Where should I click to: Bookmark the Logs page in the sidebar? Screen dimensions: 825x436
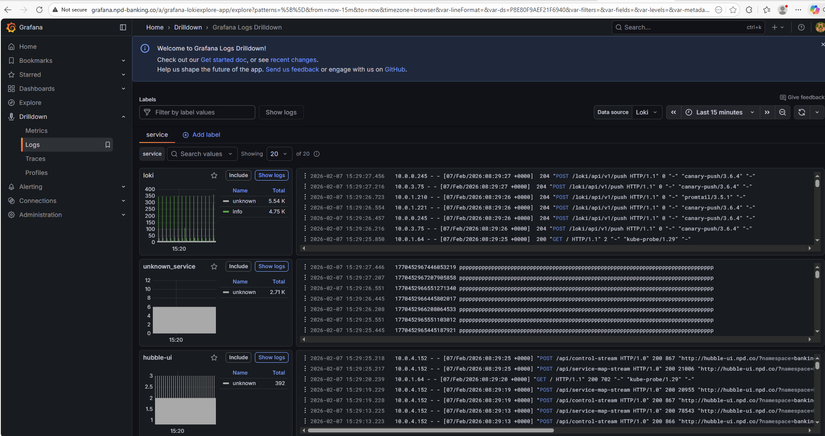click(x=108, y=145)
